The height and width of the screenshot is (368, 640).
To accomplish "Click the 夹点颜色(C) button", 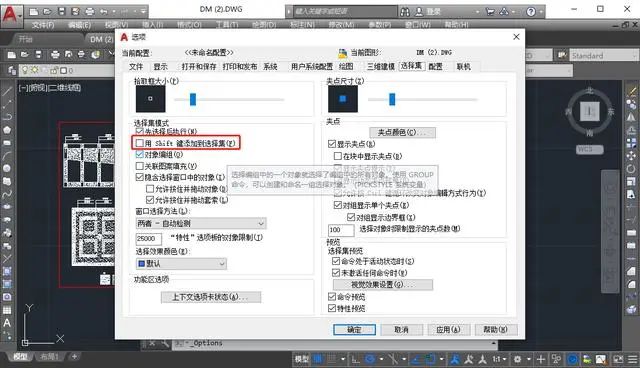I will (x=402, y=132).
